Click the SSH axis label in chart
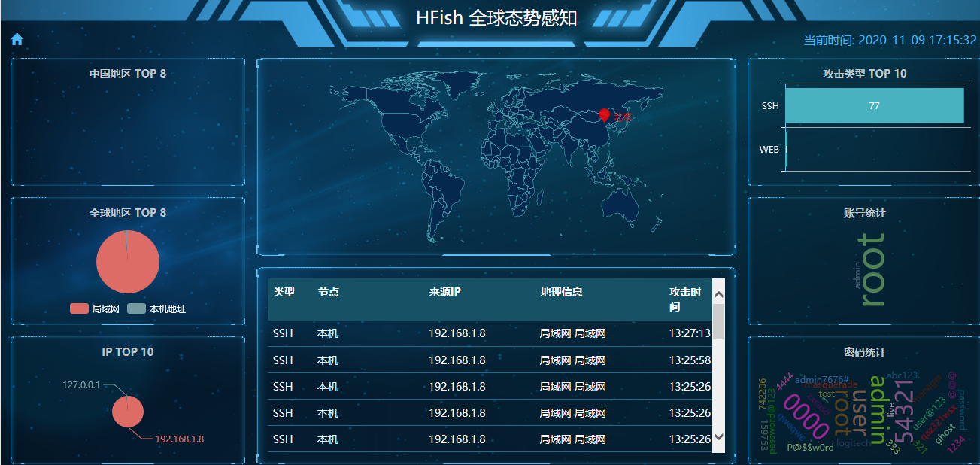This screenshot has width=980, height=465. pyautogui.click(x=770, y=106)
